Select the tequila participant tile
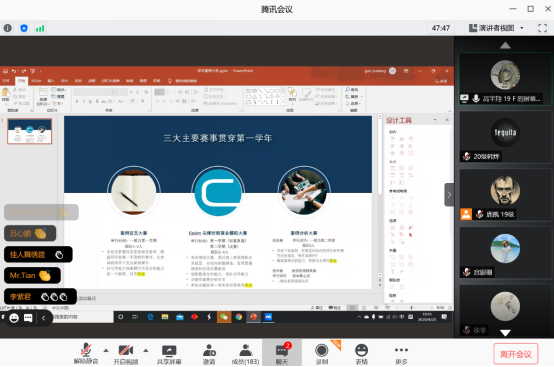 pyautogui.click(x=505, y=137)
